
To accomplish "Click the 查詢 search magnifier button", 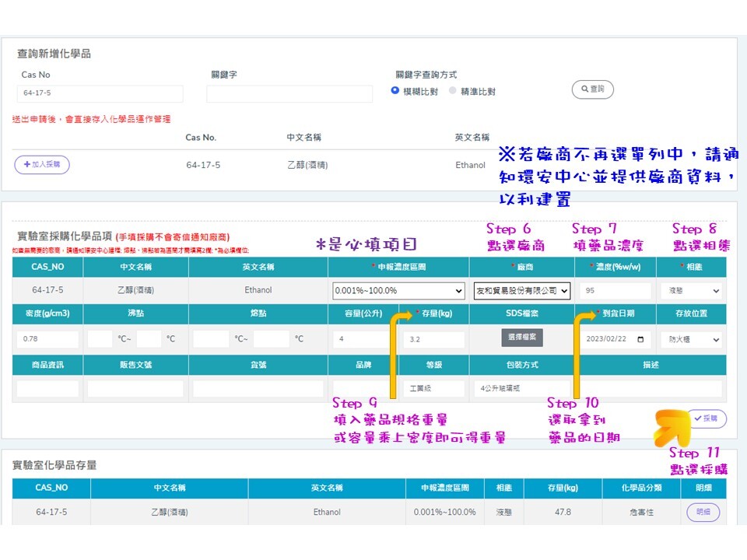I will (x=592, y=89).
